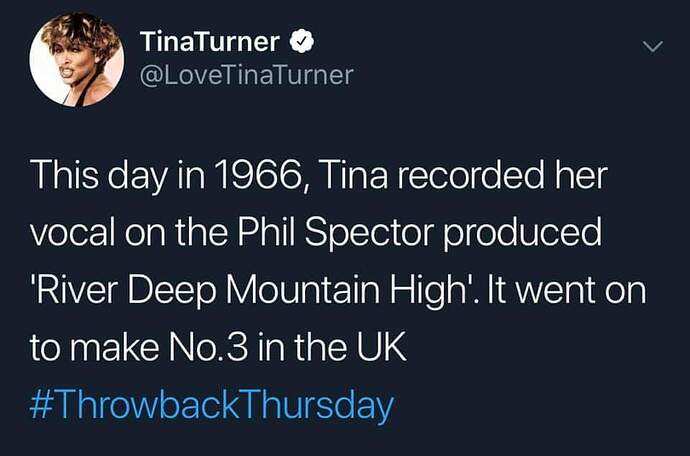Click the verified badge next to TinaTurner
Image resolution: width=690 pixels, height=456 pixels.
point(302,42)
